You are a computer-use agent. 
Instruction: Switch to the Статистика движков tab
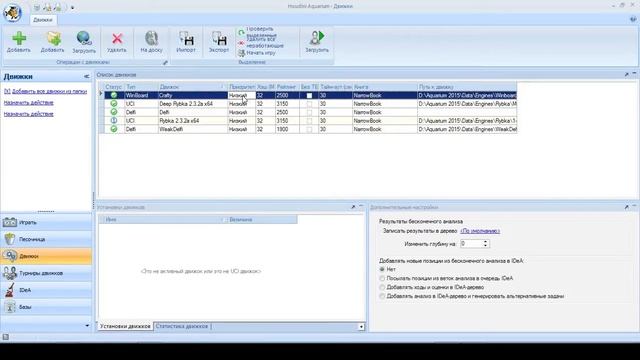182,327
